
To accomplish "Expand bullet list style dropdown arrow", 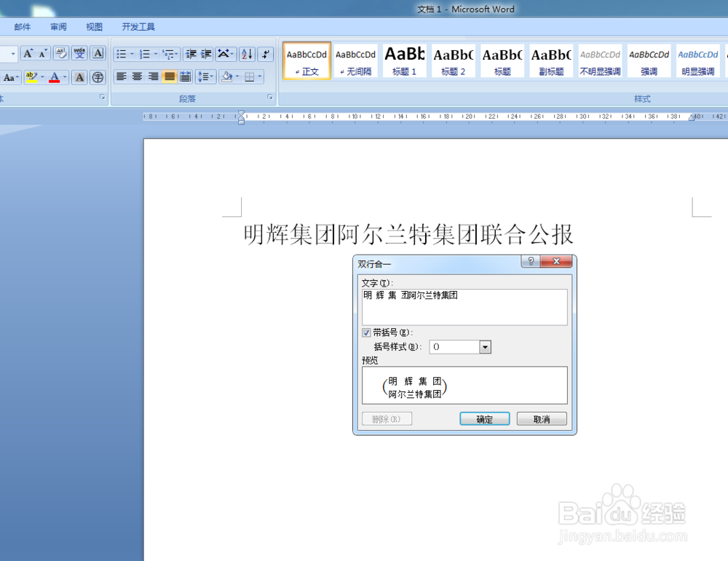I will tap(132, 55).
